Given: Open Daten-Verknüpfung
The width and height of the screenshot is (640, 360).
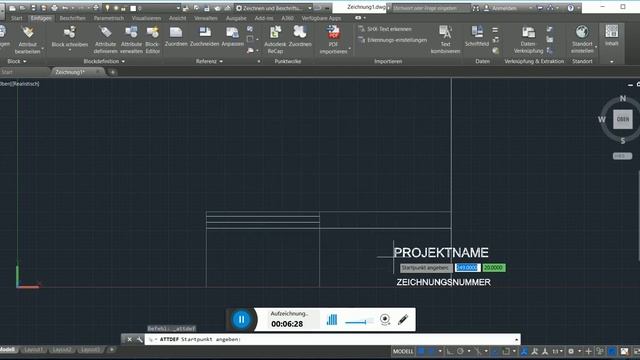Looking at the screenshot, I should click(x=528, y=40).
